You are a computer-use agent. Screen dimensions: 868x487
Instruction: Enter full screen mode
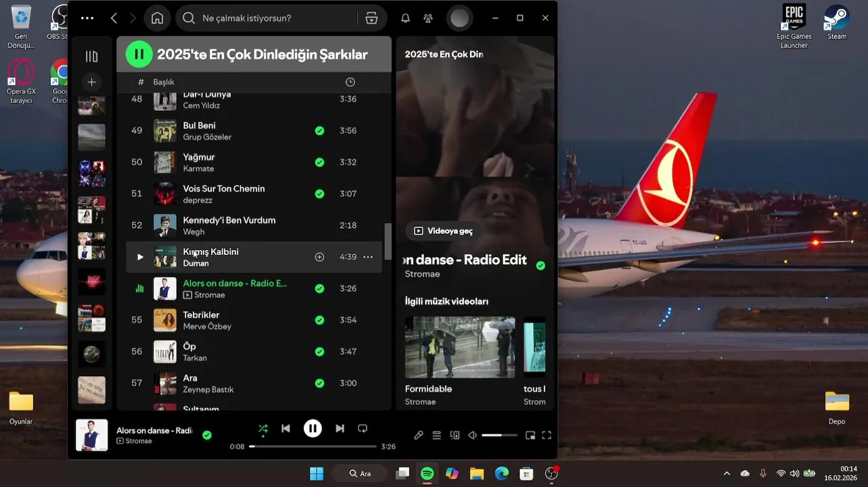[547, 436]
